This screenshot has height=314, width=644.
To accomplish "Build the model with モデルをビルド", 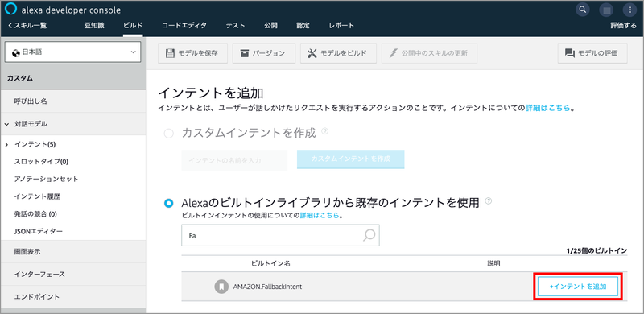I will 338,53.
